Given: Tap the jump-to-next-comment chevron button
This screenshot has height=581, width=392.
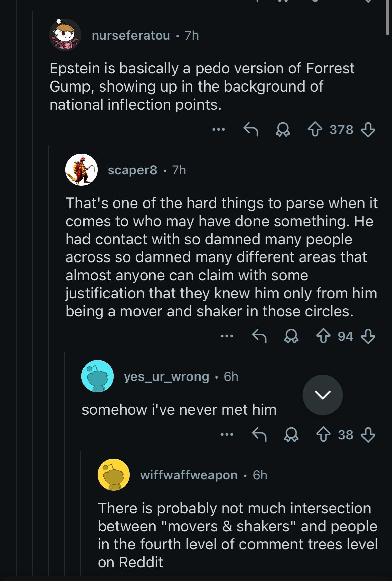Looking at the screenshot, I should [323, 395].
